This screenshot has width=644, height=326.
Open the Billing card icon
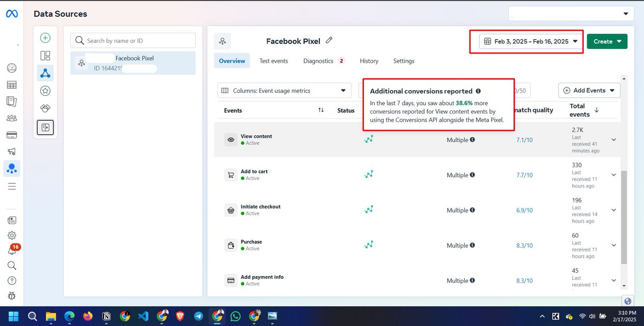pos(12,135)
